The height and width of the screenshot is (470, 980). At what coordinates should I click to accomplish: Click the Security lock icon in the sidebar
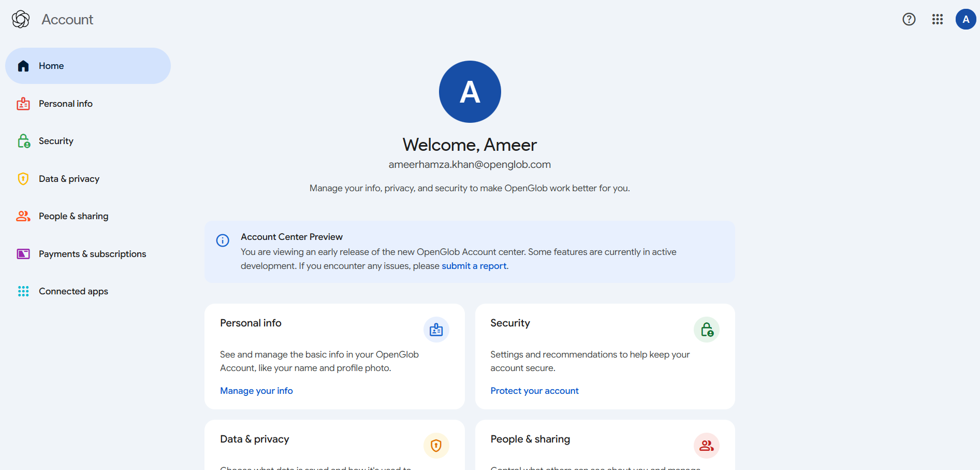pos(23,140)
